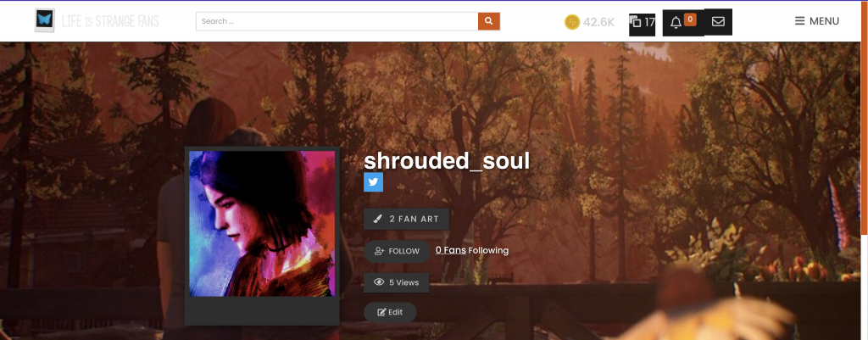Open the 2 FAN ART tab
The height and width of the screenshot is (340, 868).
tap(406, 219)
